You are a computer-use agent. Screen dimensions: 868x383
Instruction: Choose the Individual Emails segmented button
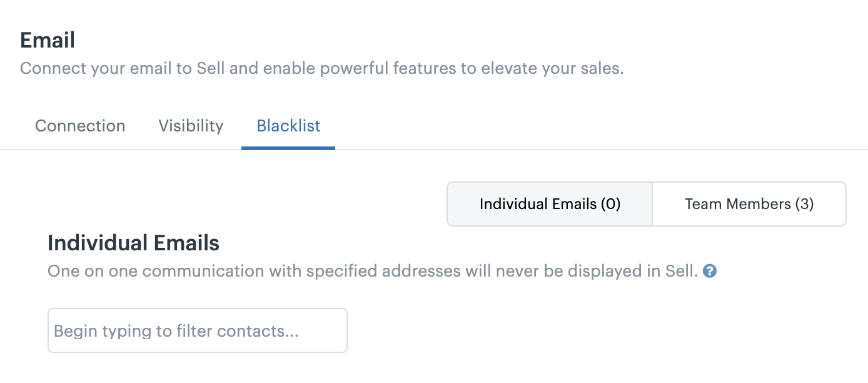[x=550, y=204]
